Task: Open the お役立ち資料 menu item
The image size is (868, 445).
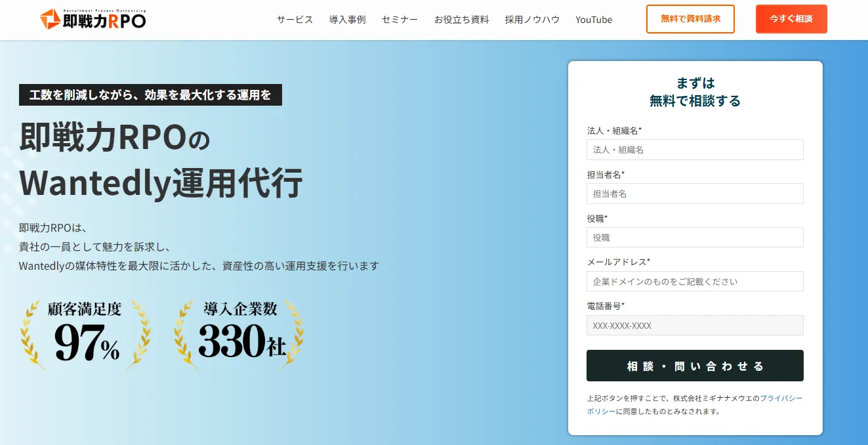Action: 461,20
